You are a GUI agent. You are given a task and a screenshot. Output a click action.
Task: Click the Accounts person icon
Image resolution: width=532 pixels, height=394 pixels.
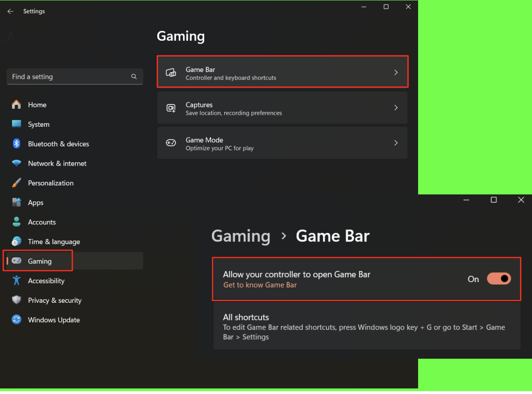coord(16,222)
